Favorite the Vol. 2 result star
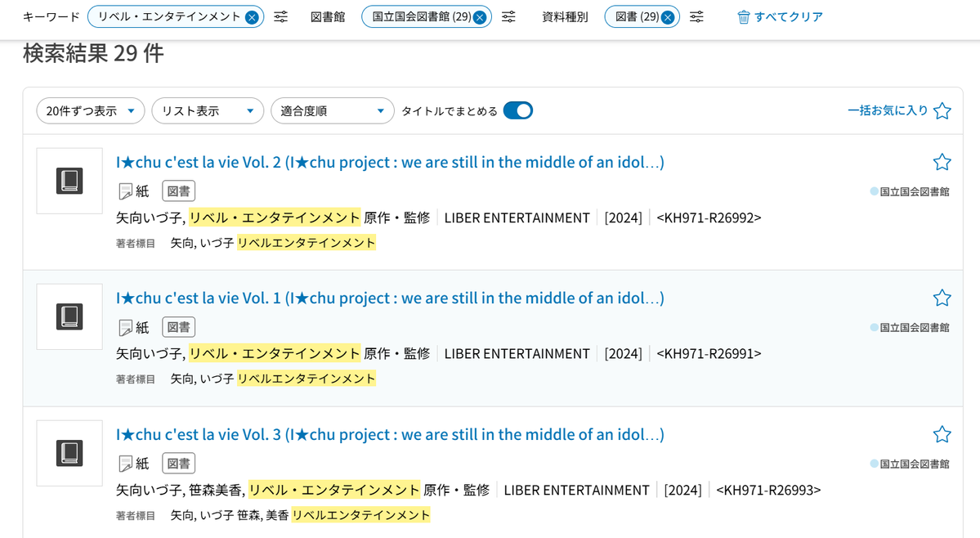Image resolution: width=980 pixels, height=538 pixels. click(942, 163)
